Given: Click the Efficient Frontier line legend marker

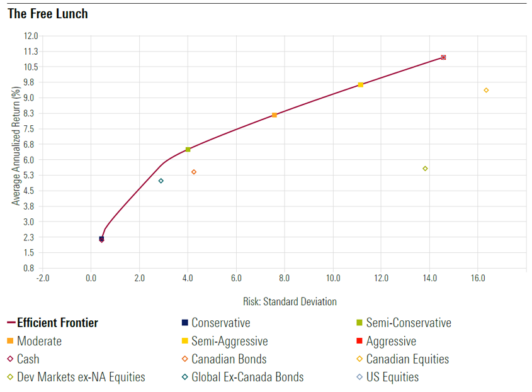Looking at the screenshot, I should pos(10,323).
